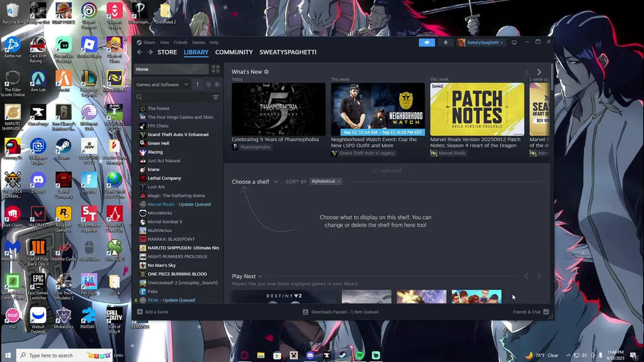Switch Steam to Big Picture mode icon
The height and width of the screenshot is (362, 644).
click(514, 43)
